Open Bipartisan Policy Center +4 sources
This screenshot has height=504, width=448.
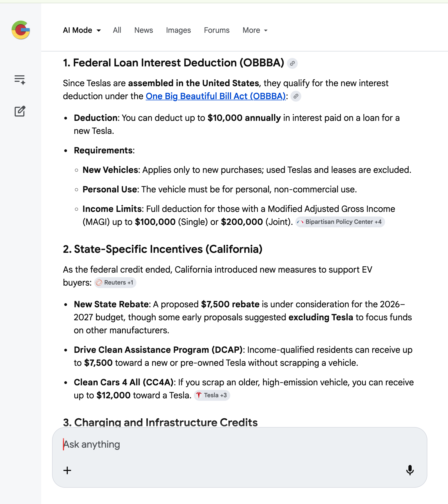(x=340, y=222)
